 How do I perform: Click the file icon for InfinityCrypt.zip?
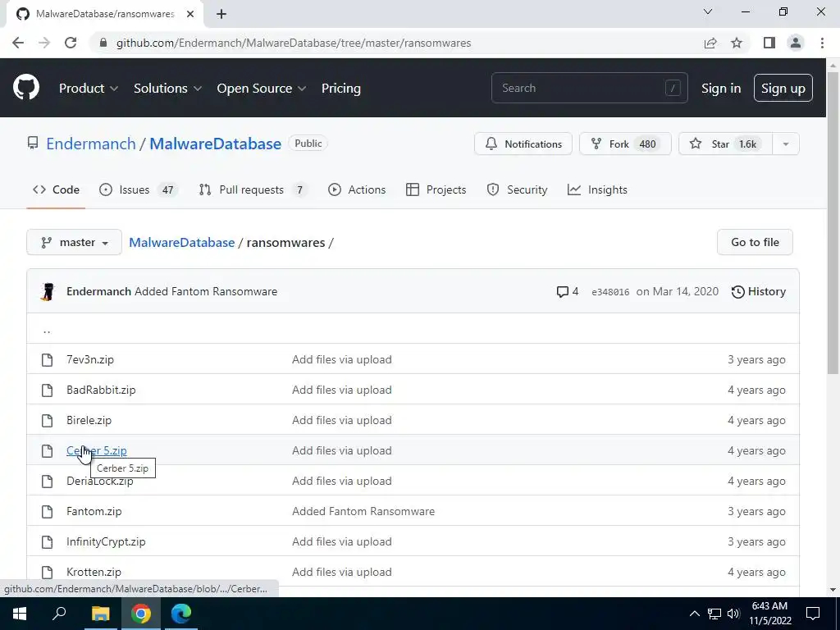(47, 542)
